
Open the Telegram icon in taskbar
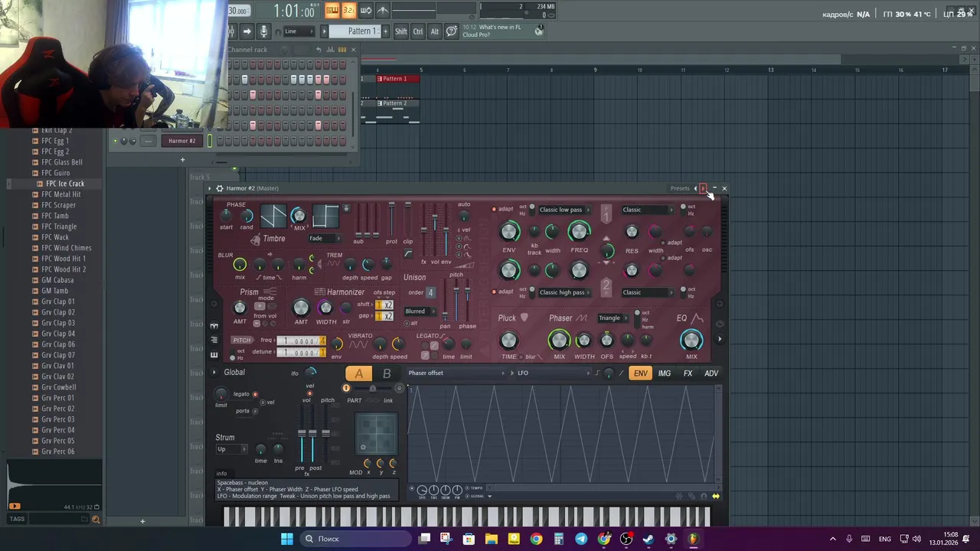tap(581, 539)
